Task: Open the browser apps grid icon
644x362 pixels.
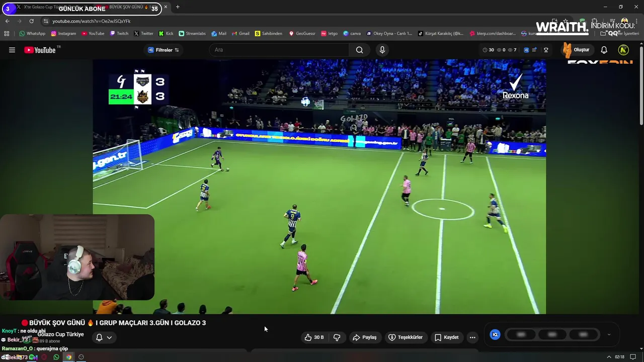Action: (x=7, y=34)
